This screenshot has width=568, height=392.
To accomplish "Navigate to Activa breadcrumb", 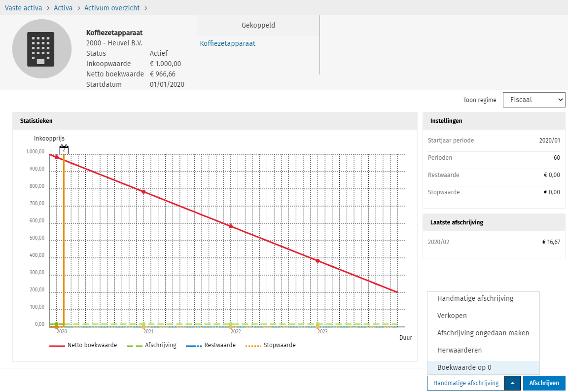I will 63,8.
